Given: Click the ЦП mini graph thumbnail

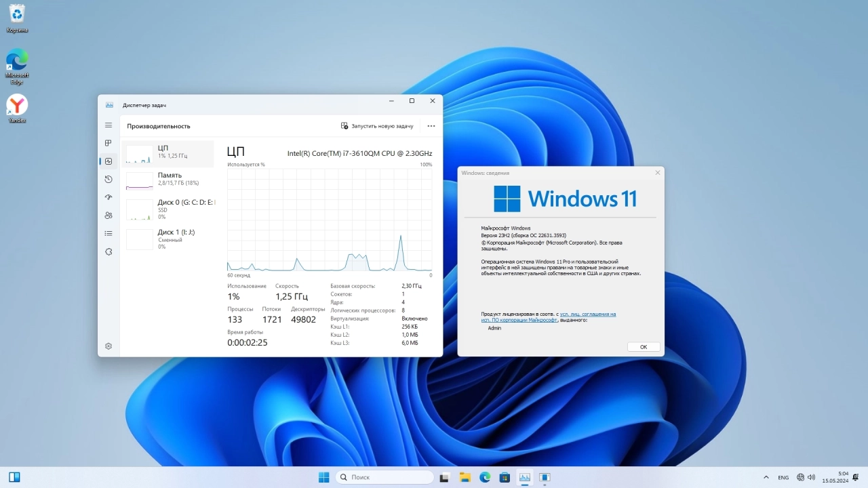Looking at the screenshot, I should click(x=140, y=154).
